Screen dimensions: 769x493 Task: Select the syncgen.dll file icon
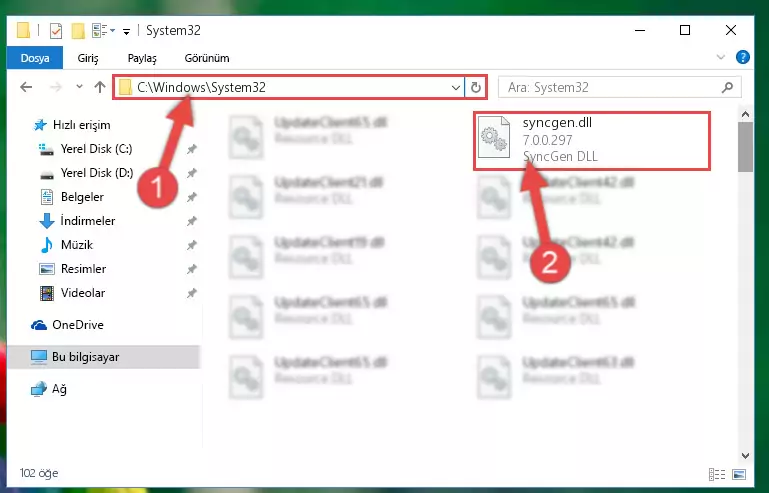[493, 137]
